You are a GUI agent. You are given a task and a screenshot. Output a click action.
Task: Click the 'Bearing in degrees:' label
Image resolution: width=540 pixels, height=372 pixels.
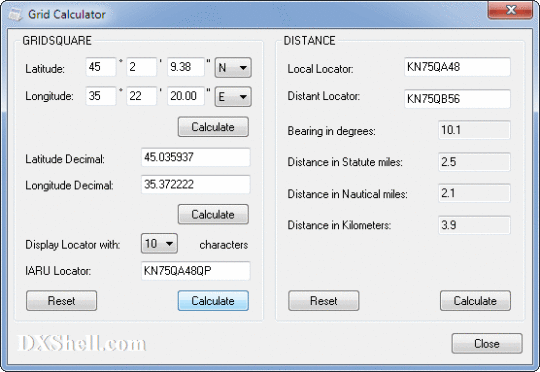click(x=331, y=131)
